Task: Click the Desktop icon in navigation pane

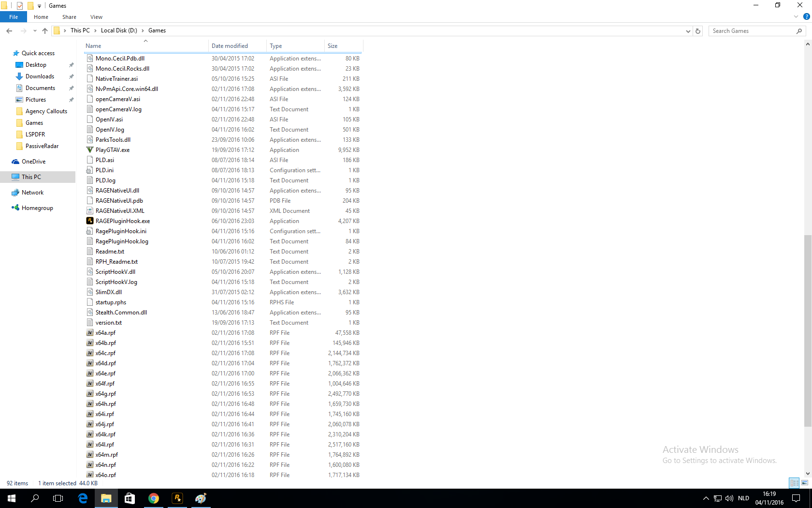Action: click(19, 65)
